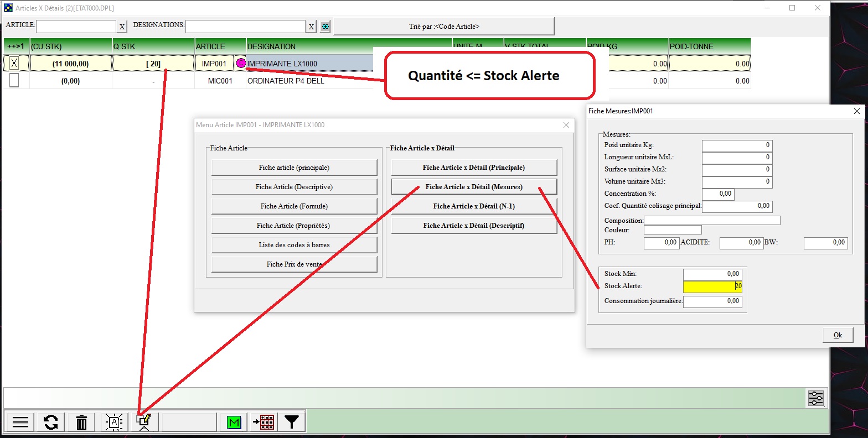
Task: Toggle the eye icon beside DESIGNATIONS field
Action: [325, 27]
